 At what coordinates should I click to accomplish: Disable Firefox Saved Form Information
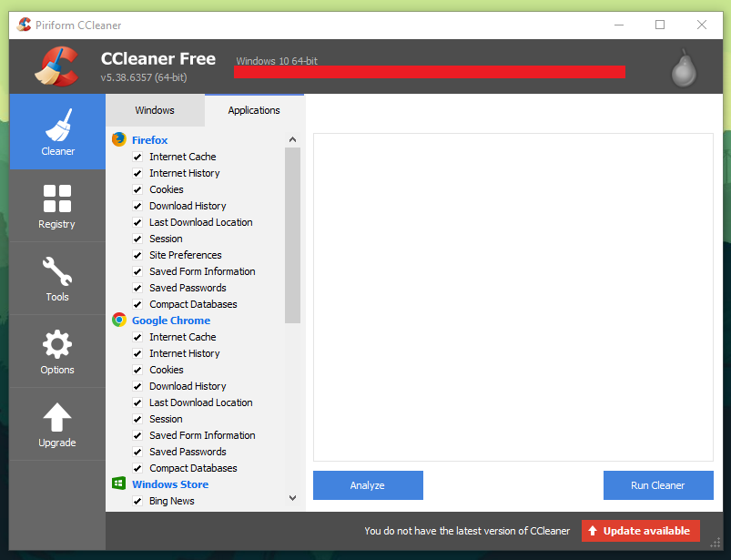click(x=137, y=271)
